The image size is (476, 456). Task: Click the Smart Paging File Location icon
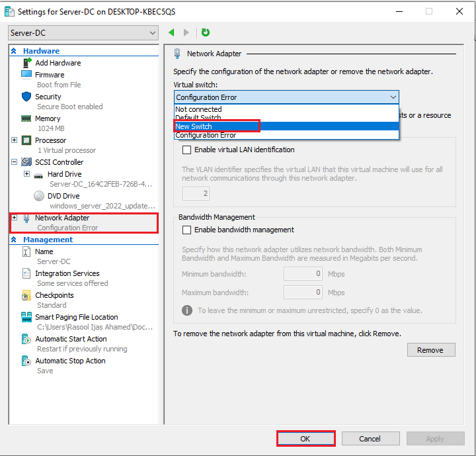[26, 317]
